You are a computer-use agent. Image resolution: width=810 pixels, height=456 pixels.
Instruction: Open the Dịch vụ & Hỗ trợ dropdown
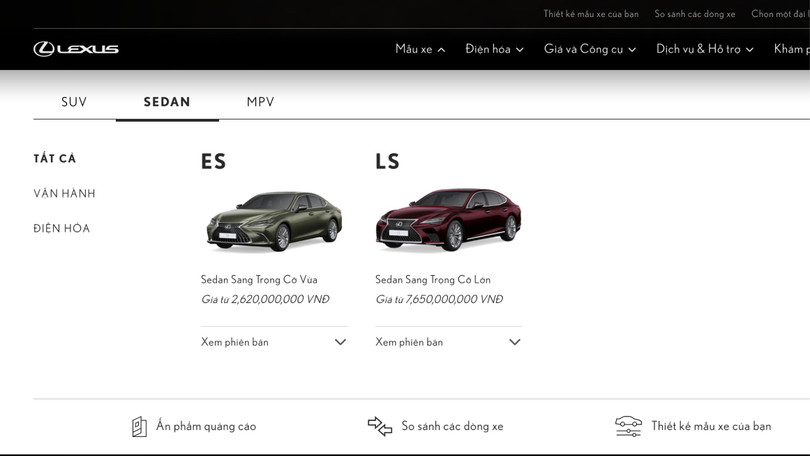tap(705, 49)
